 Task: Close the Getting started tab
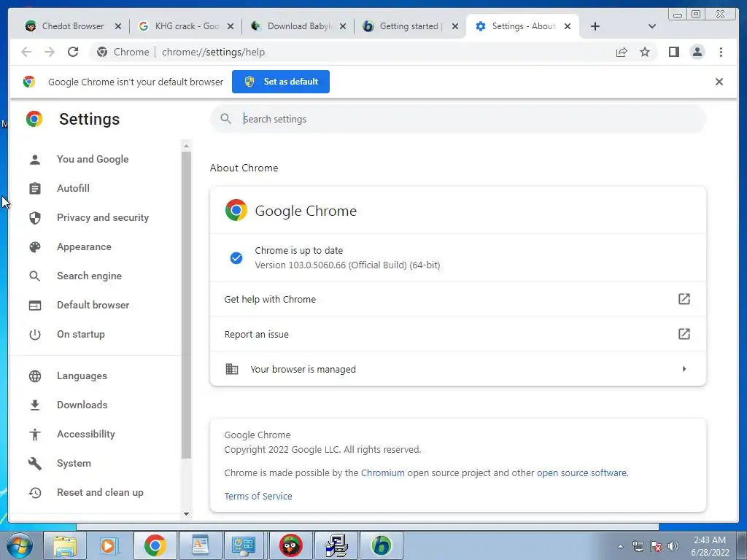tap(455, 26)
